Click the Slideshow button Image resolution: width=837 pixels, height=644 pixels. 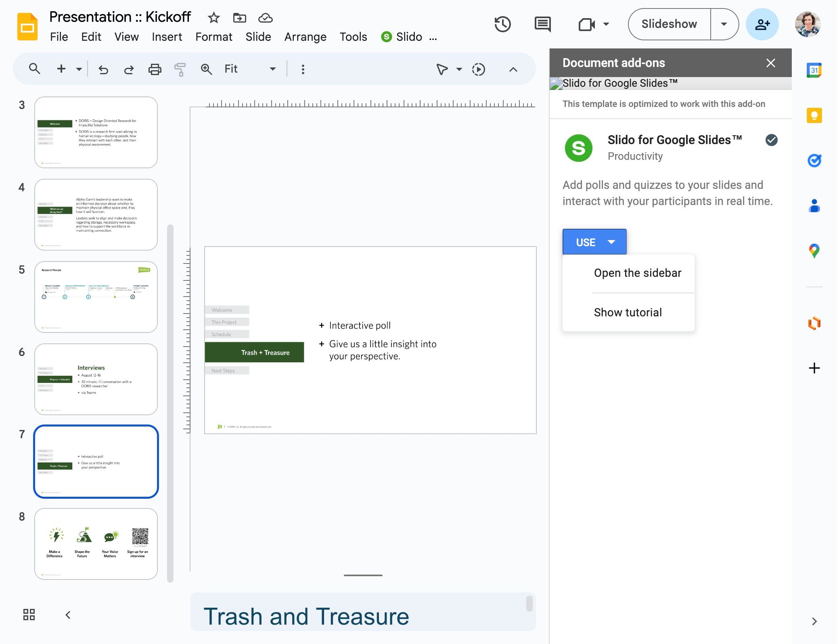tap(669, 24)
